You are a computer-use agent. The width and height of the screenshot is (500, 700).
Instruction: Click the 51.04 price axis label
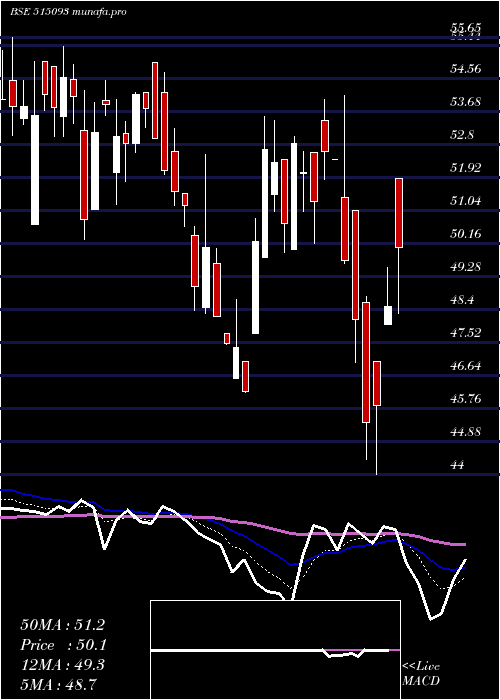[466, 201]
